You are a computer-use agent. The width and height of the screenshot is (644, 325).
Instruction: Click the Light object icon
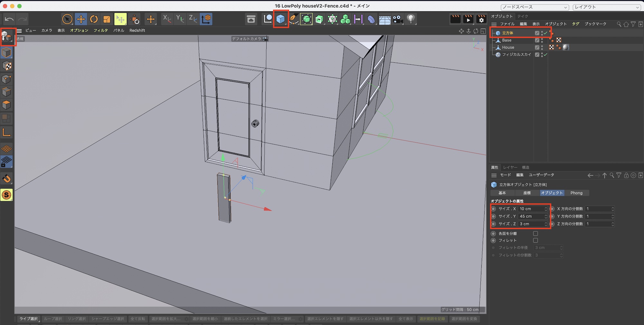click(411, 19)
